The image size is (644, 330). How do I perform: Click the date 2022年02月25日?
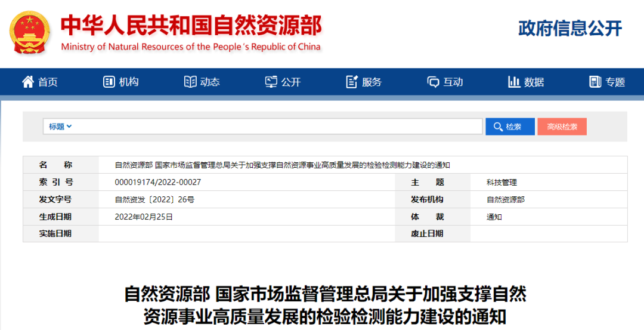(144, 217)
